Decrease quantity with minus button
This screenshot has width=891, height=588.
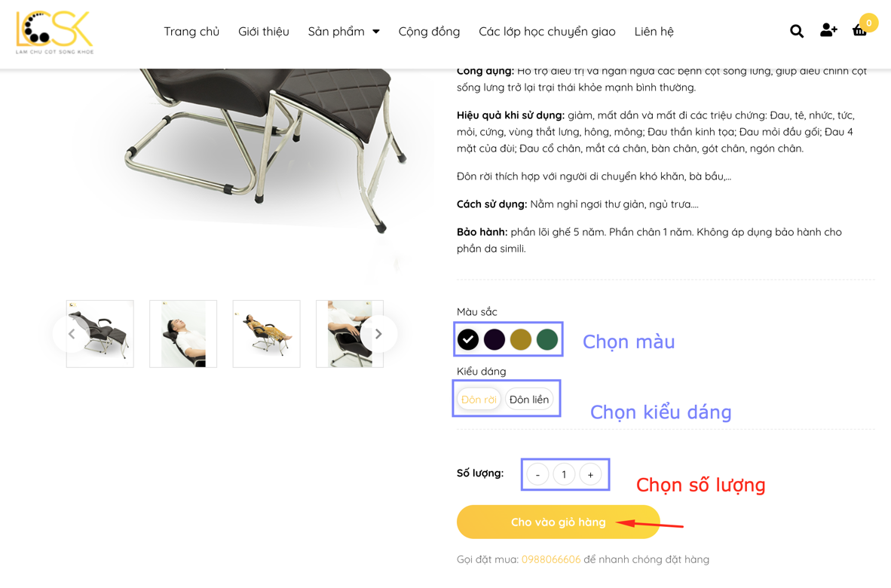tap(537, 474)
